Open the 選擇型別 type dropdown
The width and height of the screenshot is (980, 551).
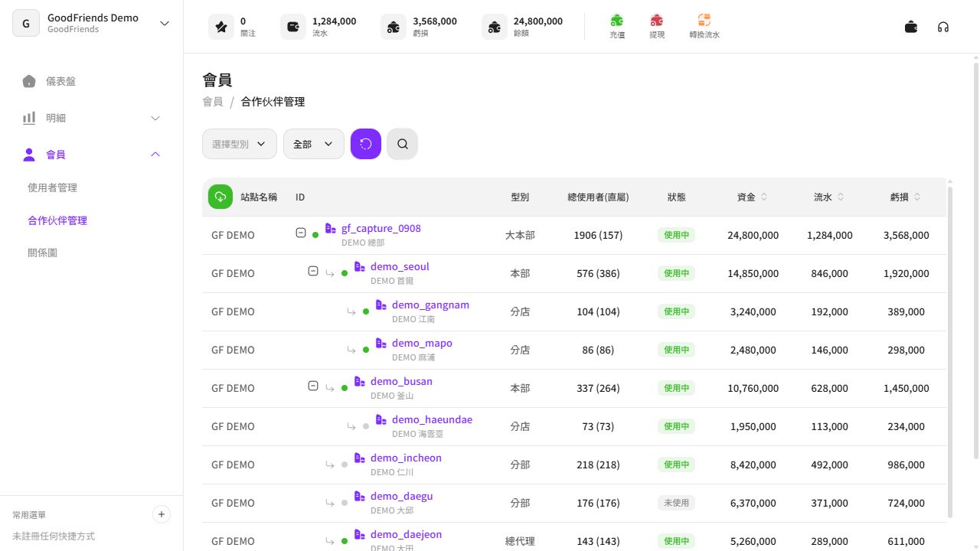tap(240, 144)
